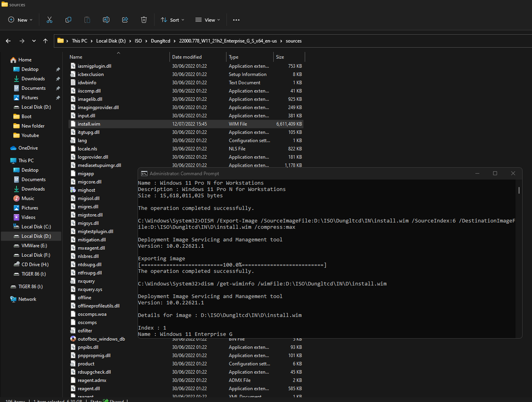This screenshot has height=402, width=532.
Task: Select icbexclusion setup information file
Action: 186,74
